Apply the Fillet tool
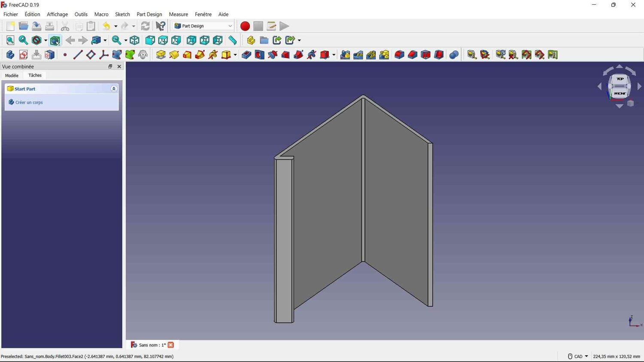This screenshot has width=644, height=362. click(x=399, y=55)
